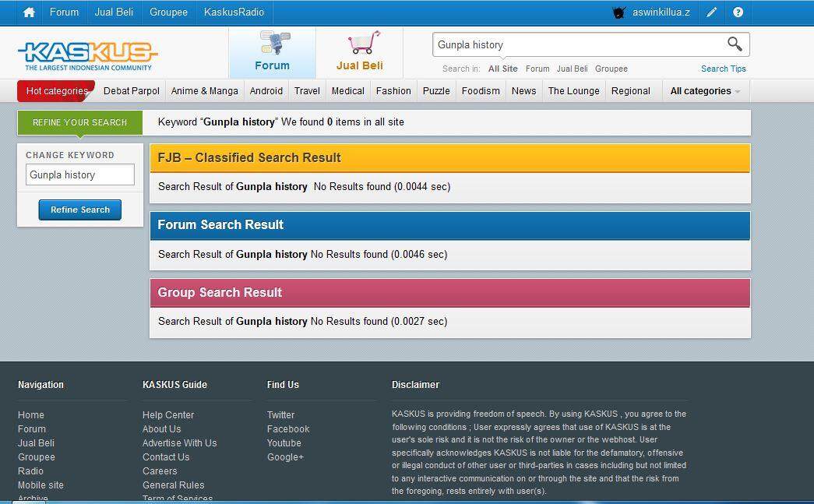814x504 pixels.
Task: Click the magnifier search icon
Action: 735,44
